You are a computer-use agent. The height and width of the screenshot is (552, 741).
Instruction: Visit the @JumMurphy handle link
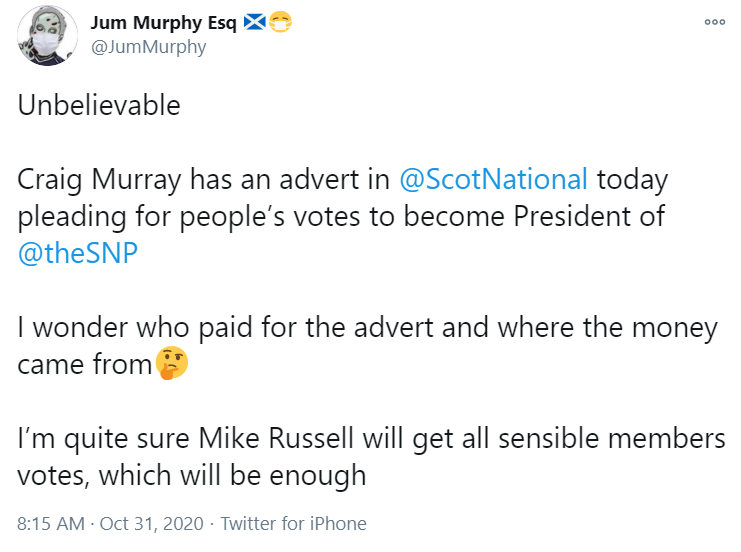click(148, 47)
